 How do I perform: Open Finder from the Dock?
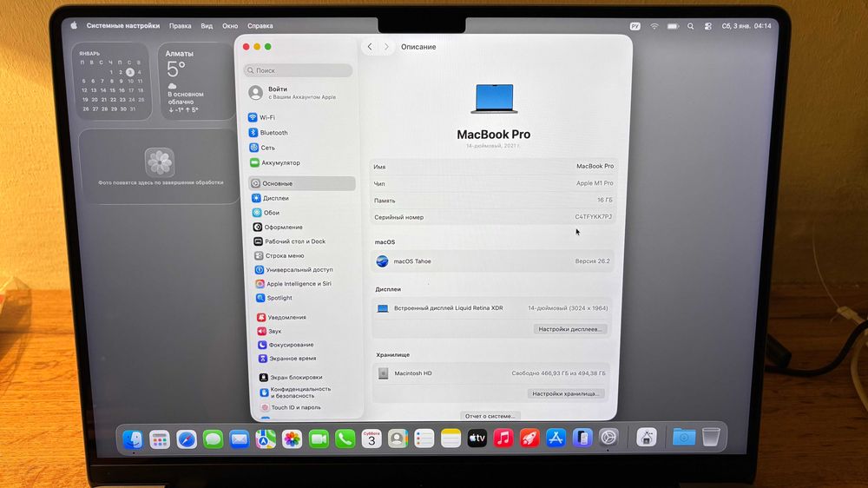tap(133, 439)
